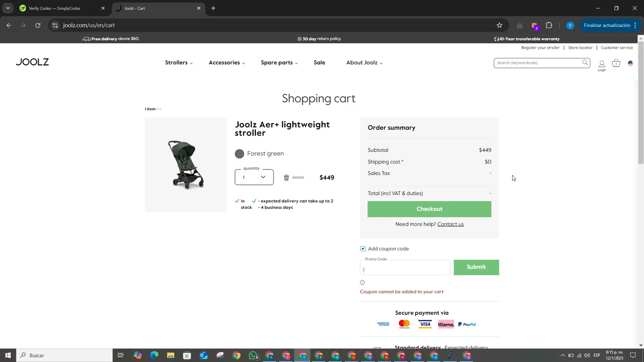Click the Checkout button

click(x=429, y=209)
